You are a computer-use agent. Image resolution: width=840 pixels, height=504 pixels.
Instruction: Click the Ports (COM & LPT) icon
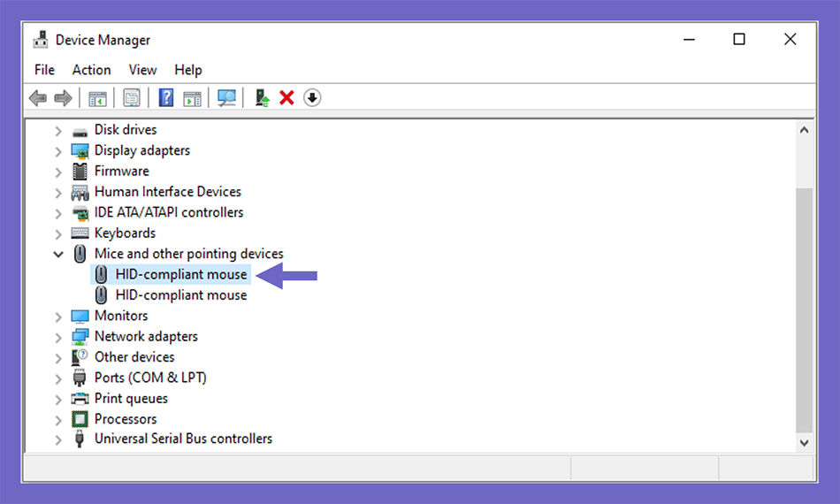[80, 378]
